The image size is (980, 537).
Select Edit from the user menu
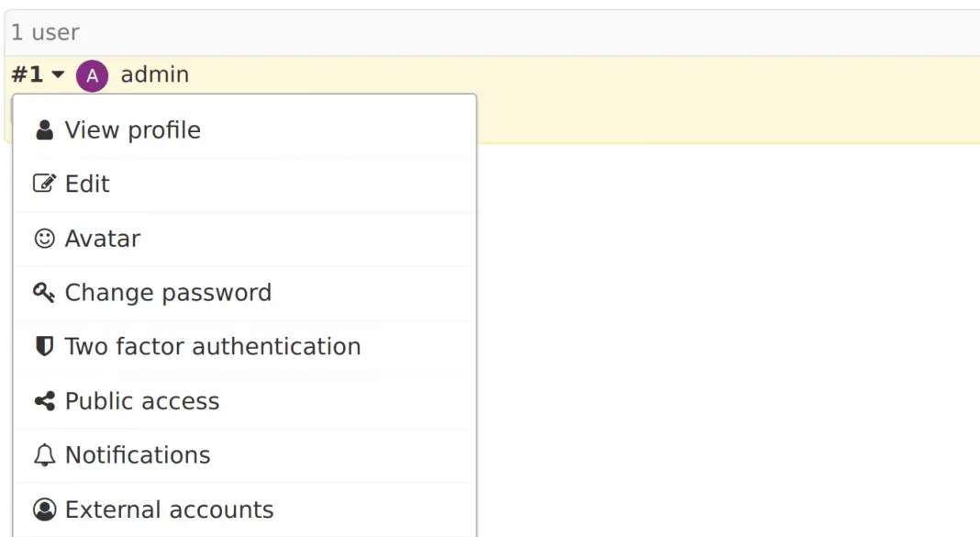(x=87, y=183)
